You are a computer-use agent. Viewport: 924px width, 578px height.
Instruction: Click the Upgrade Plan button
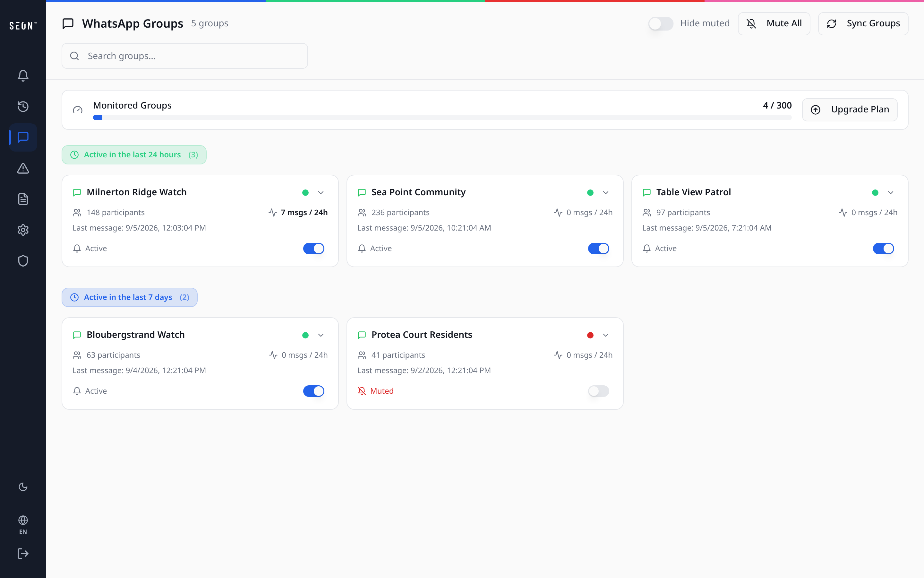(850, 110)
